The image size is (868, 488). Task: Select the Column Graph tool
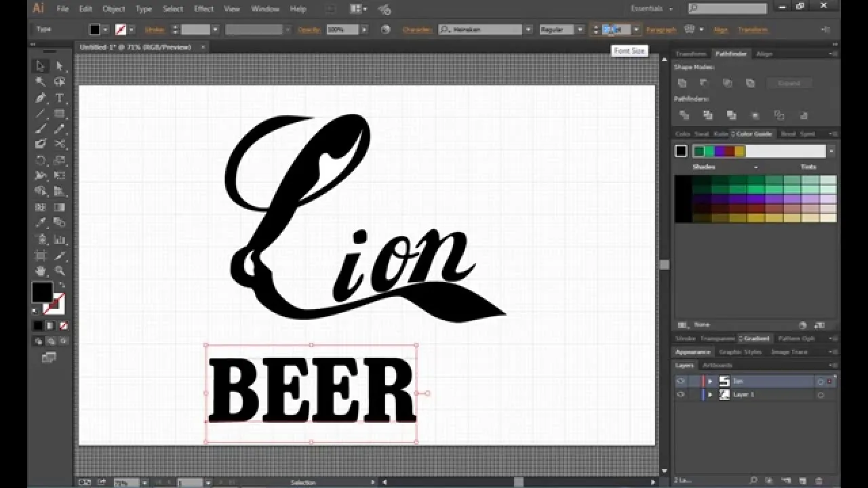tap(60, 239)
